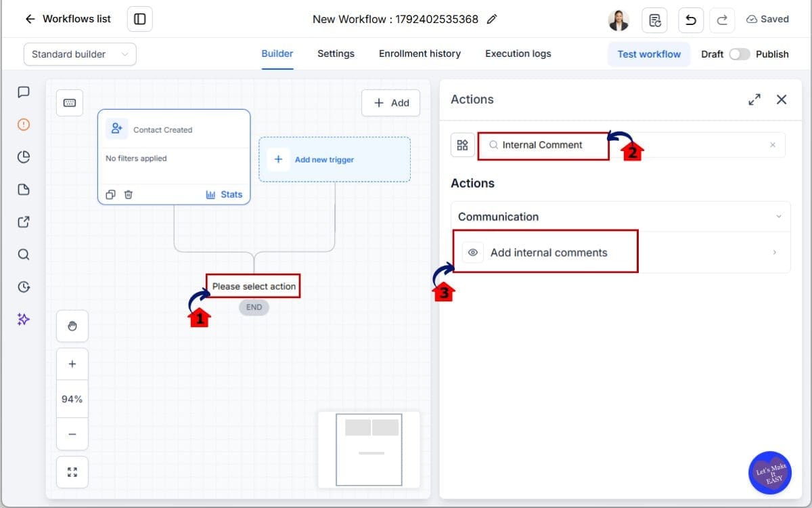Select the Contact Created trigger card
Screen dimensions: 812x508
point(174,156)
